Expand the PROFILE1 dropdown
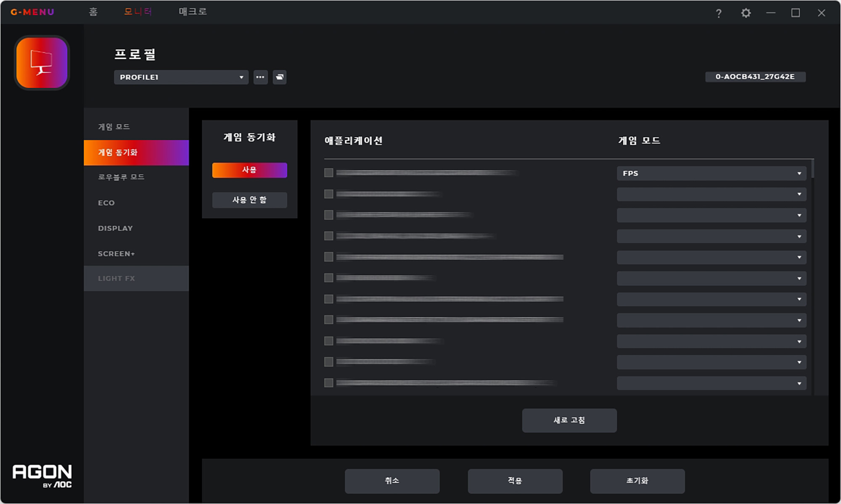The image size is (841, 504). (181, 77)
